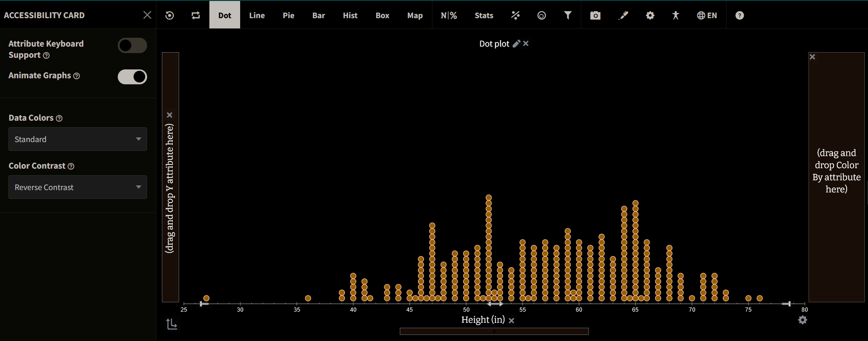Expand the Data Colors Standard dropdown
868x341 pixels.
(78, 139)
